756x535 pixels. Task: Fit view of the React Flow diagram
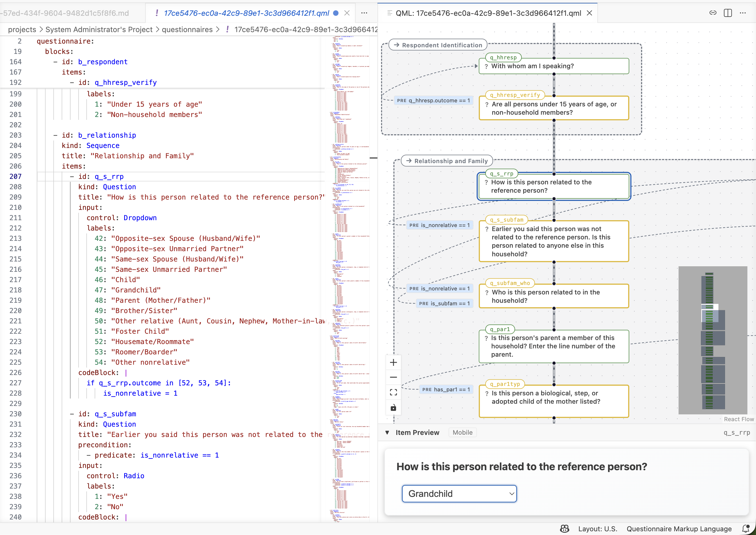(x=393, y=392)
